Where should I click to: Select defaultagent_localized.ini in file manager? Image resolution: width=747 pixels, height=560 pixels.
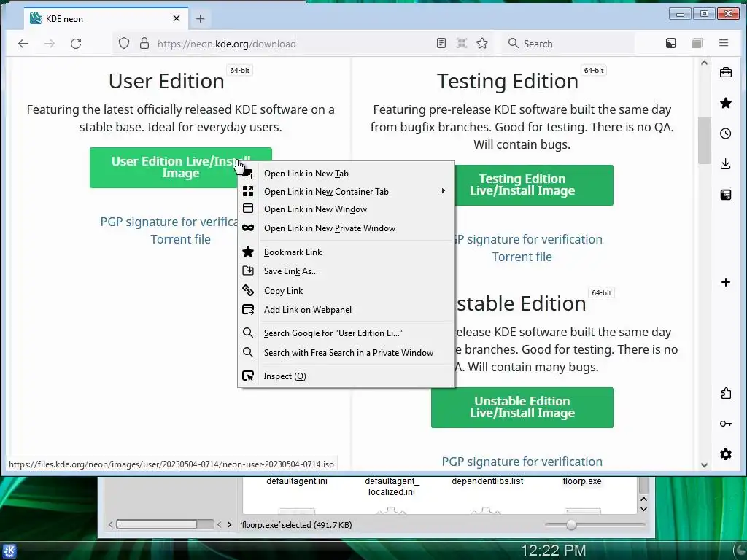click(x=391, y=486)
